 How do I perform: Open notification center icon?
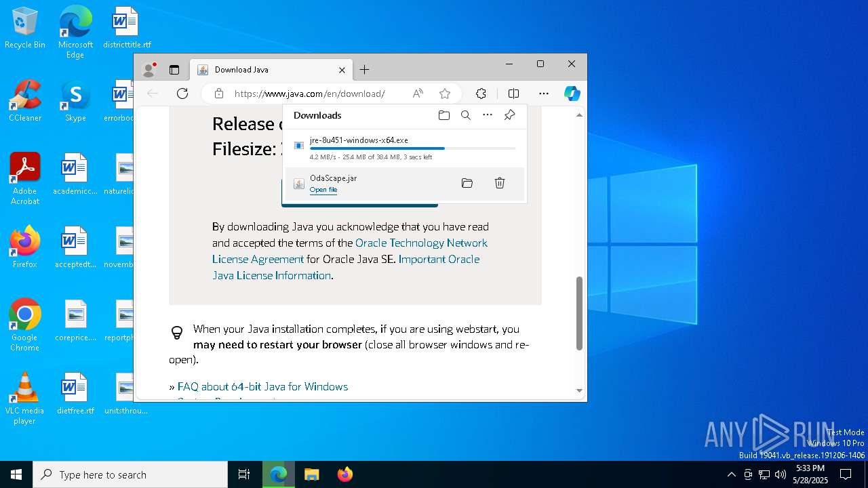coord(846,474)
